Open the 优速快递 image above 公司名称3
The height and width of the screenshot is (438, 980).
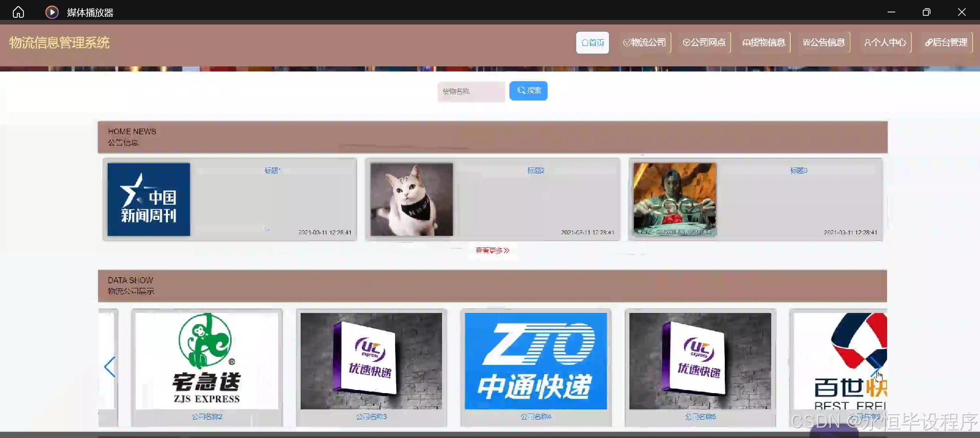coord(371,361)
